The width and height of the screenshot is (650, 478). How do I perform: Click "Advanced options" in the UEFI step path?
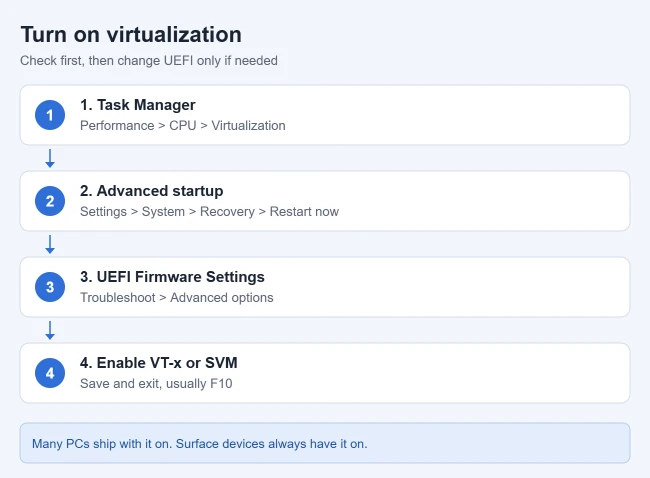[222, 298]
